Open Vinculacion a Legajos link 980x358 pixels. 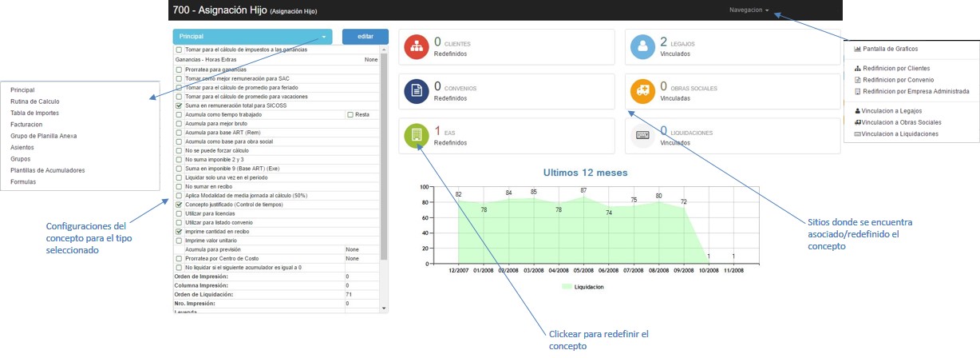point(897,111)
